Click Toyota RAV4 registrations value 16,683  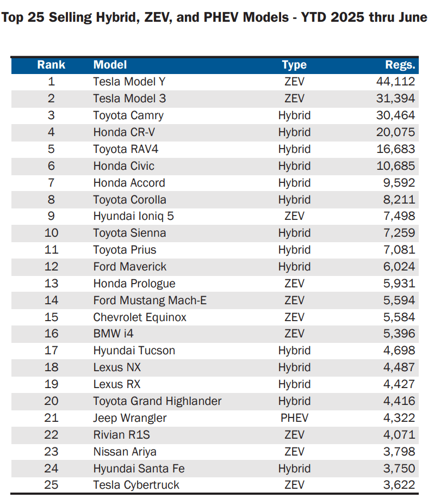(x=395, y=149)
